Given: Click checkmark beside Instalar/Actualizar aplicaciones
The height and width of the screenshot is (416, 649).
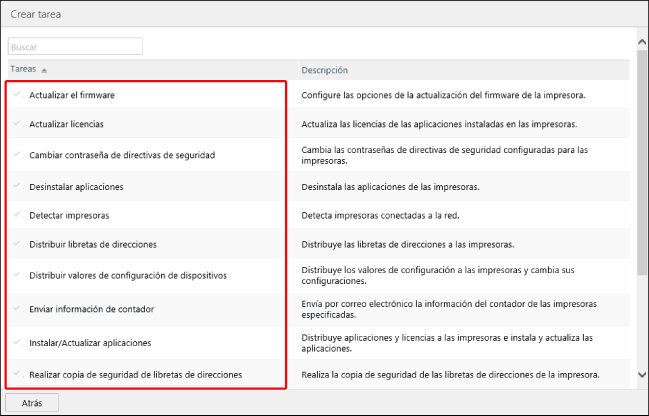Looking at the screenshot, I should 17,342.
